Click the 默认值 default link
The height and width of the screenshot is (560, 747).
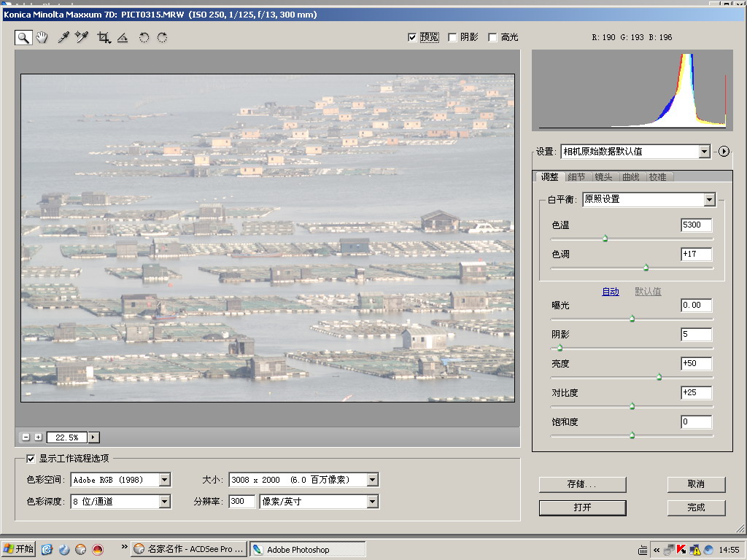pos(648,292)
